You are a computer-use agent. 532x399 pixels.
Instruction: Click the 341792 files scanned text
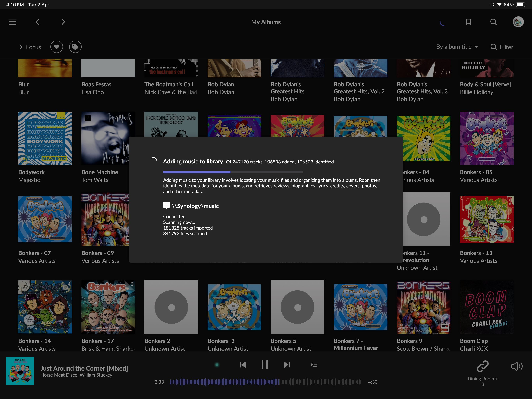185,233
